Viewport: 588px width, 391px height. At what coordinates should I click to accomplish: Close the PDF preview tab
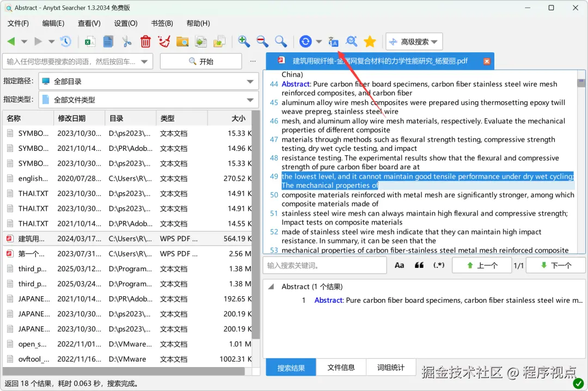click(x=487, y=61)
